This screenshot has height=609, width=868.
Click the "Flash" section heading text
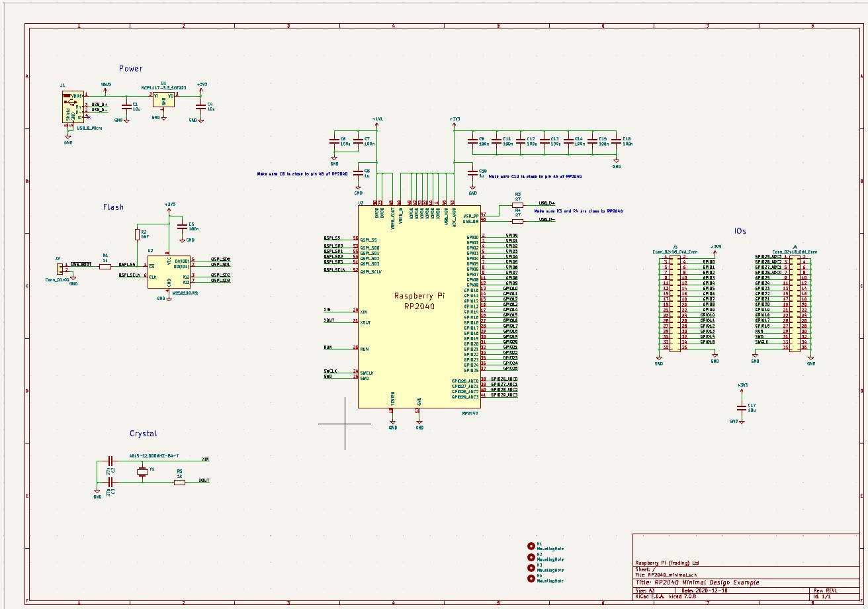[x=113, y=207]
